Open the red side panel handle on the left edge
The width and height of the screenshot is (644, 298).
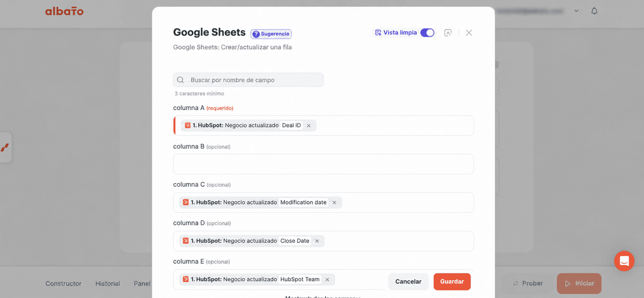5,147
